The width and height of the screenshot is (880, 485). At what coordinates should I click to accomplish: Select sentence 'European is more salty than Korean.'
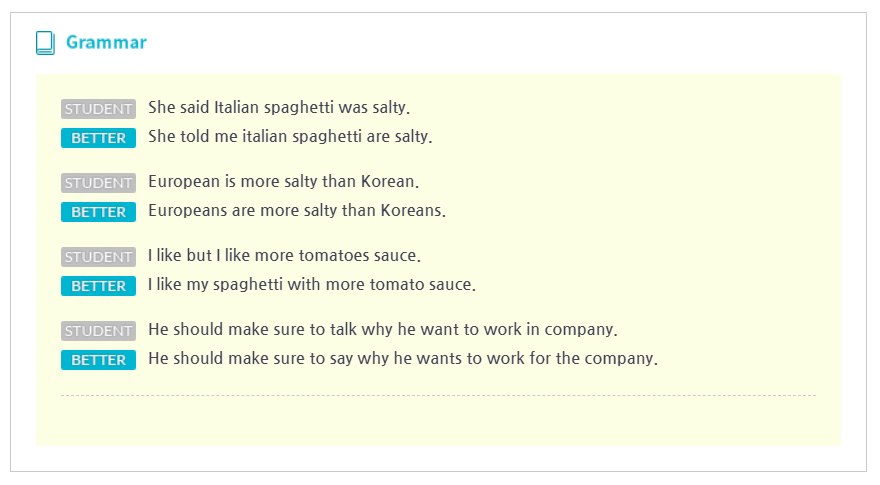[x=283, y=181]
